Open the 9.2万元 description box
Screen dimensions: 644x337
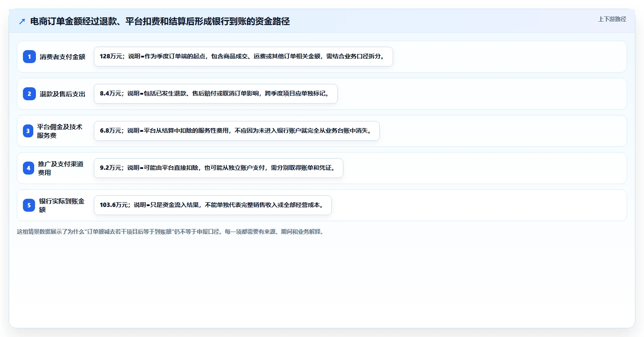point(218,168)
